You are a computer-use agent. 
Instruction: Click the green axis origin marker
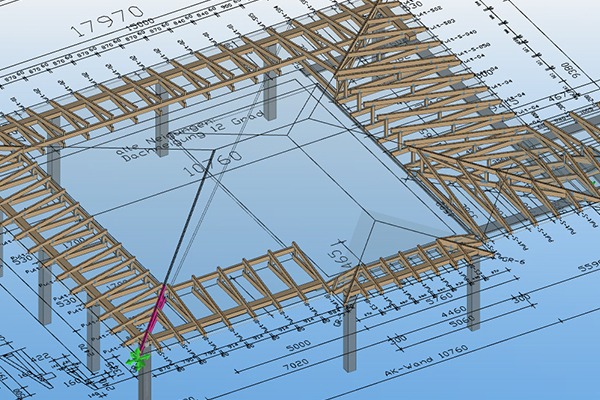coord(138,357)
